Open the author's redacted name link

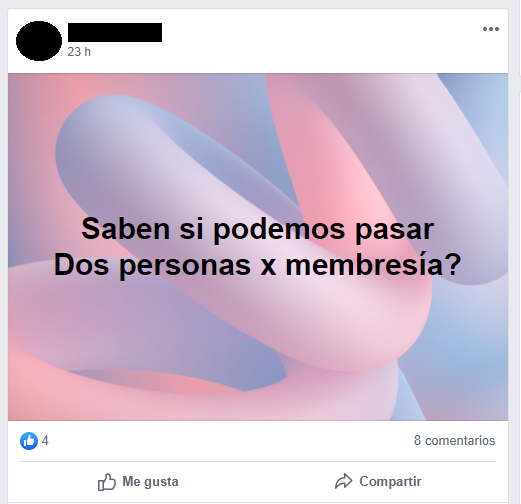115,32
